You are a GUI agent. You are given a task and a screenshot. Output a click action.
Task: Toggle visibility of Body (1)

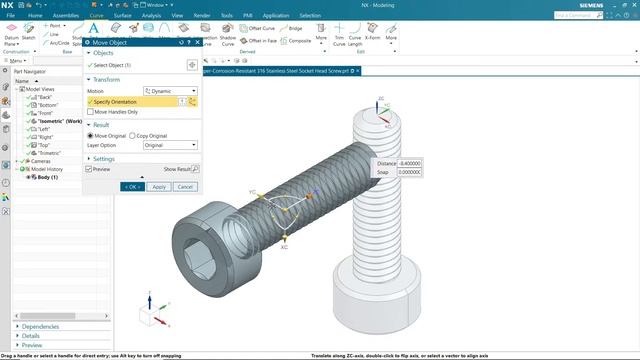[x=29, y=177]
